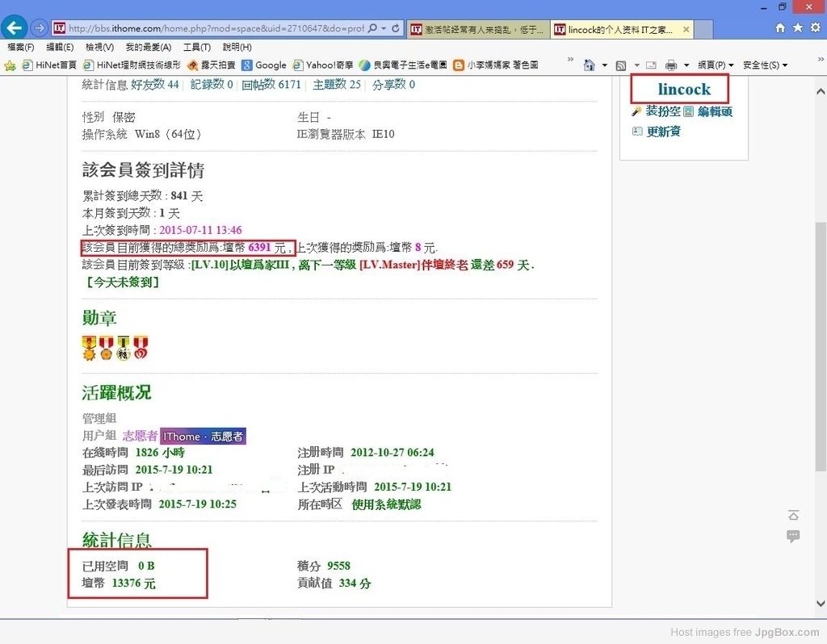The image size is (827, 644).
Task: Open the IE home icon
Action: 779,27
